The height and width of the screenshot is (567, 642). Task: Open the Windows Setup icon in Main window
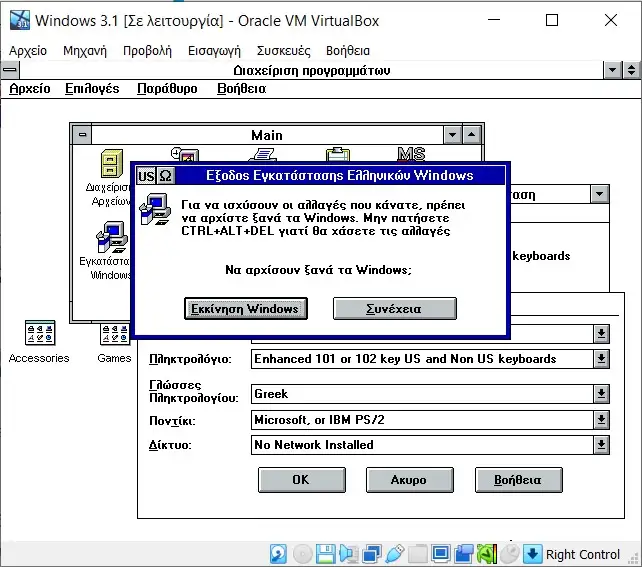[x=111, y=237]
